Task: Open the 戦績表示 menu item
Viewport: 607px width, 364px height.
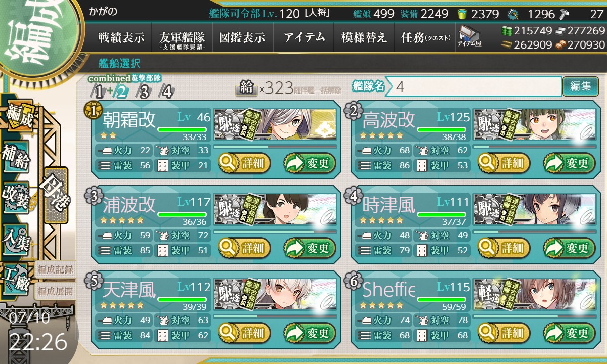Action: click(x=121, y=37)
